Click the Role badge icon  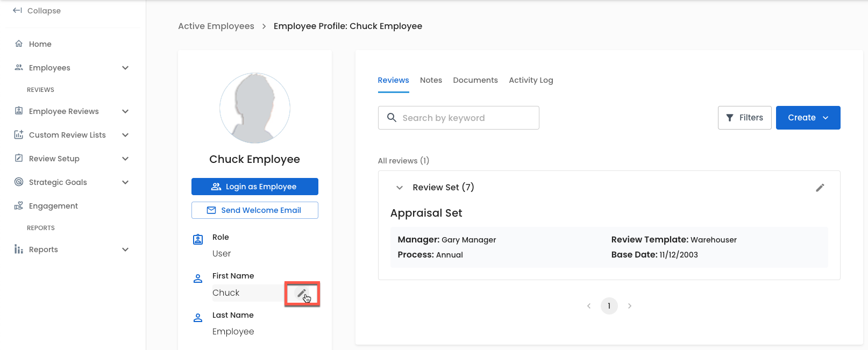click(x=198, y=239)
